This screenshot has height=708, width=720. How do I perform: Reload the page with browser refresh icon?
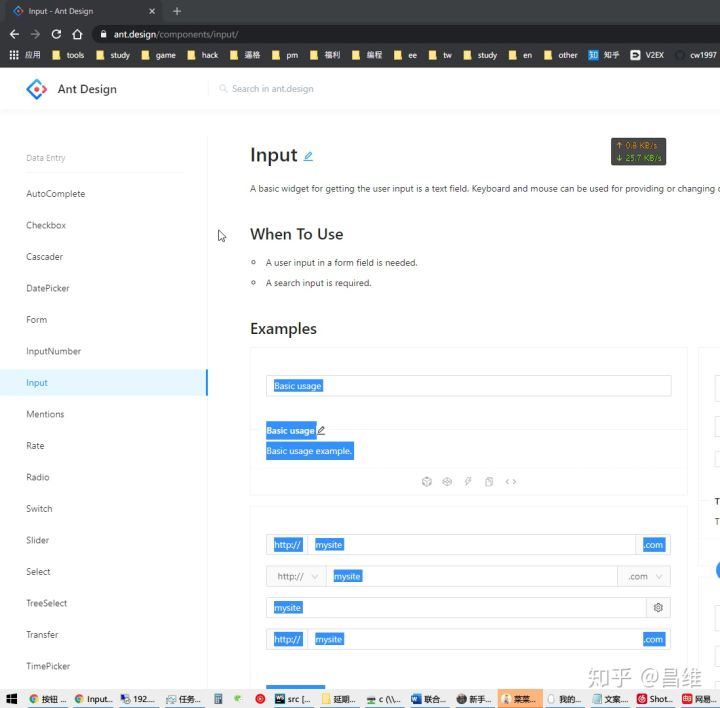tap(56, 34)
